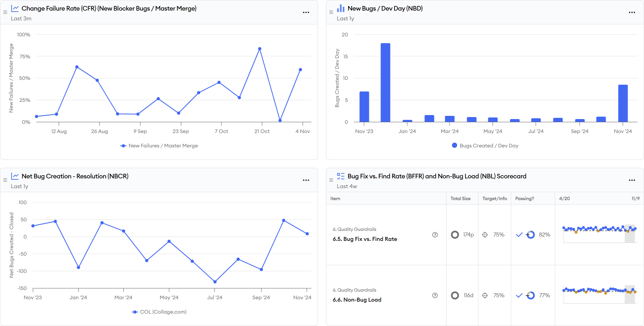Toggle Bugs Created / Dev Day legend series
Screen dimensions: 644x326
click(x=485, y=146)
